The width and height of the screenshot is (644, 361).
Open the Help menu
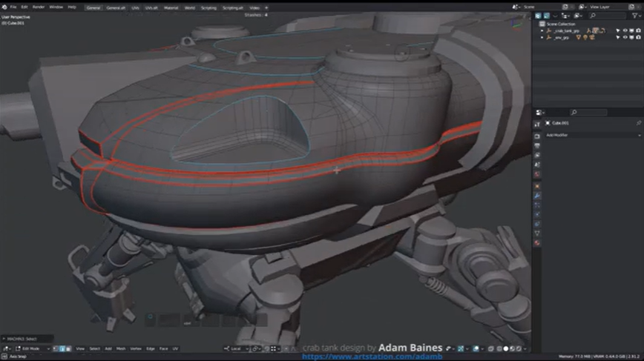point(72,7)
